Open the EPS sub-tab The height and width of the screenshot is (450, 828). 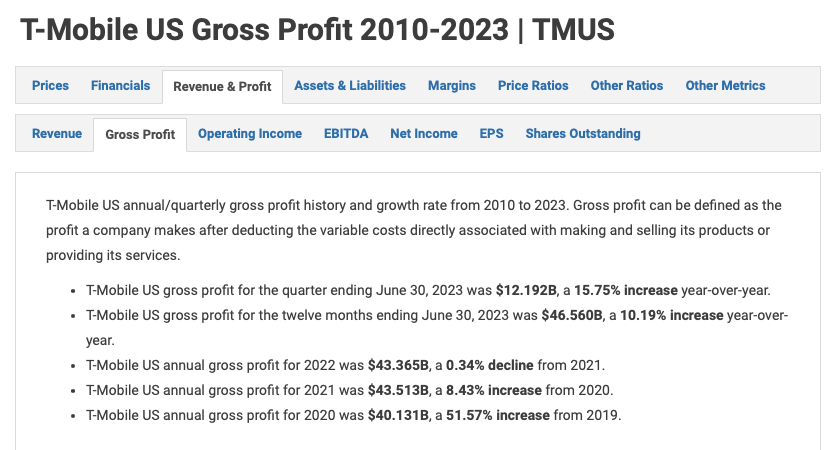491,134
